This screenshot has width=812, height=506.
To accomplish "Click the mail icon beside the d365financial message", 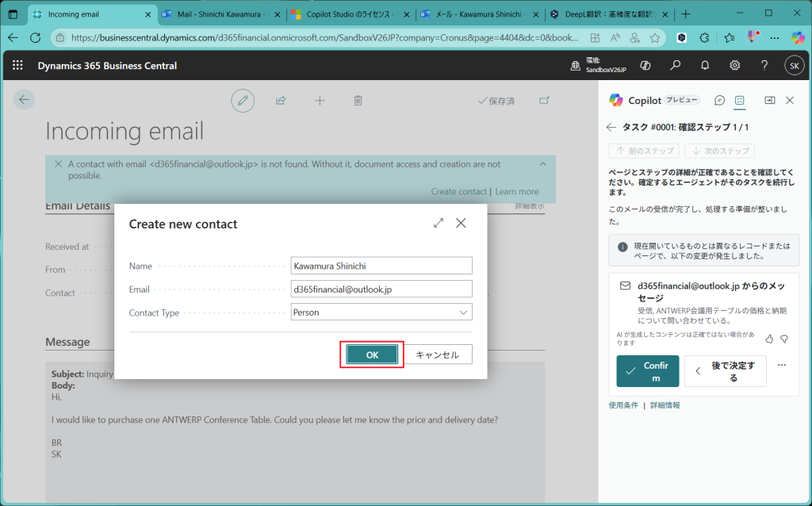I will click(625, 286).
